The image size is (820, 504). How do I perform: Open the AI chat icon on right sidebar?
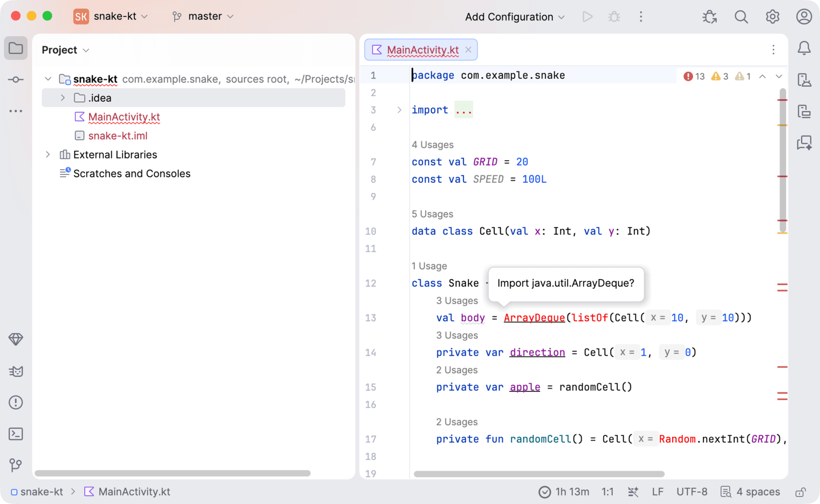point(804,143)
